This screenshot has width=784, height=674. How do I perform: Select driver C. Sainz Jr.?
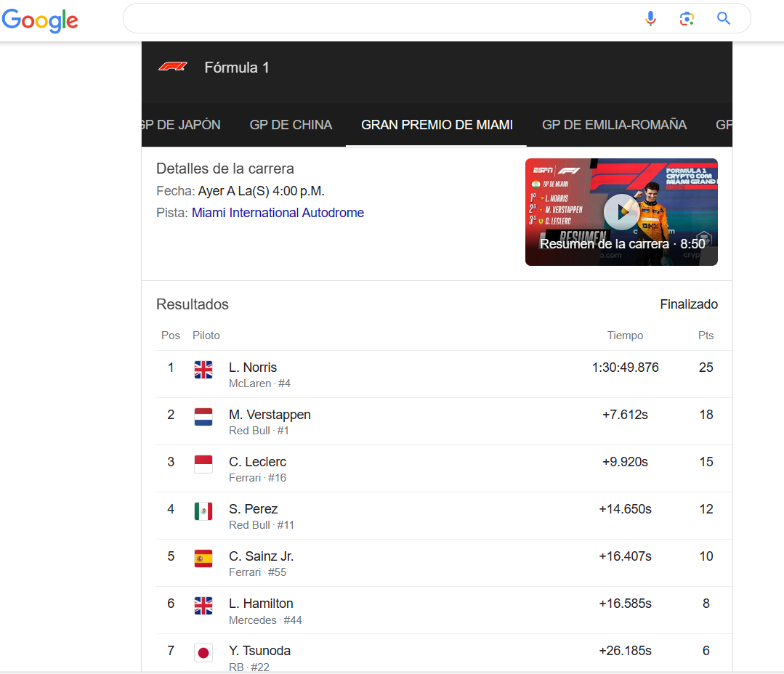[262, 556]
